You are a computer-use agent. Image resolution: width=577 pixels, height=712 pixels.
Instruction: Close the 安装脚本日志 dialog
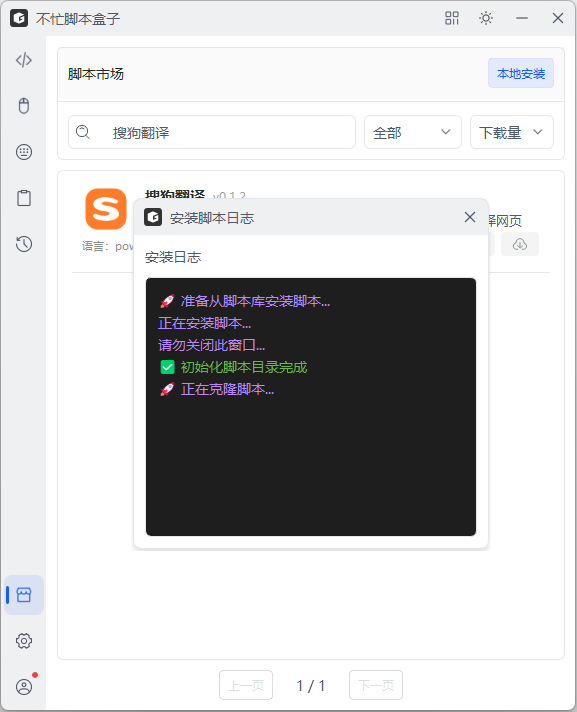pos(470,217)
